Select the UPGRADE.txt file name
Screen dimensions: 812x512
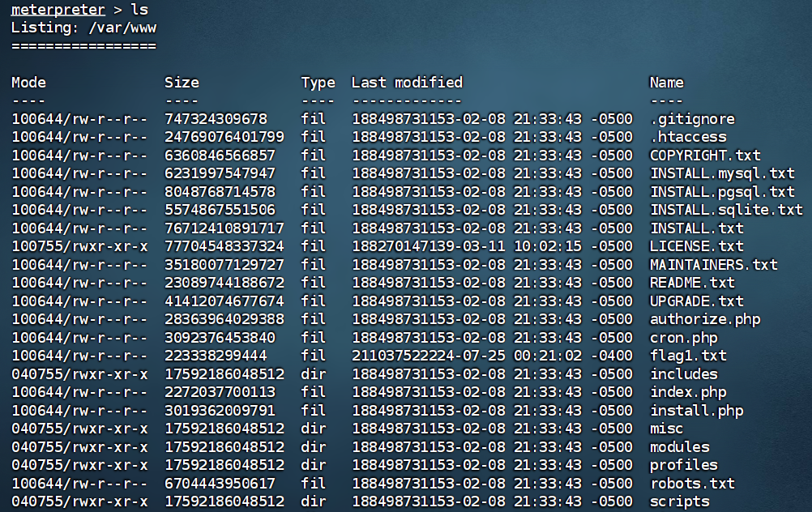tap(696, 301)
